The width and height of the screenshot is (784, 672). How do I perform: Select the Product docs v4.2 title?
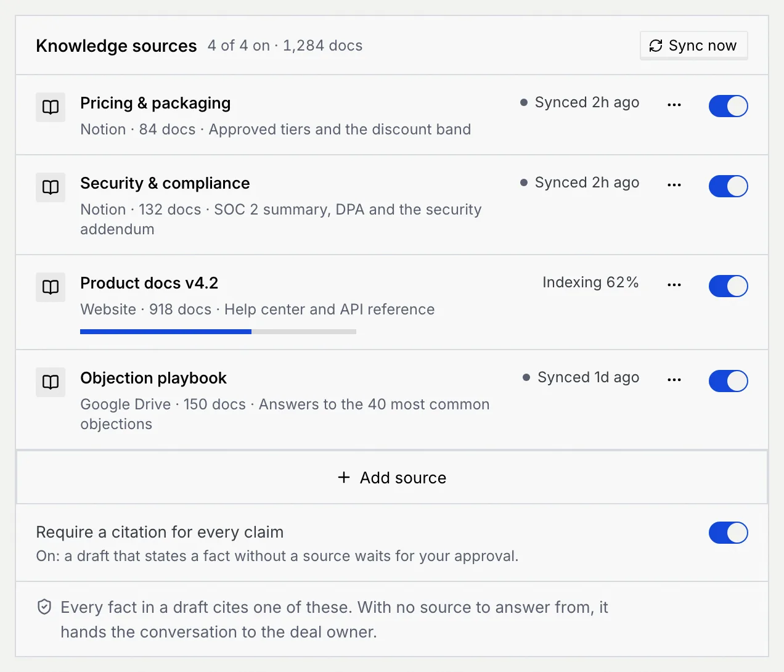click(x=149, y=283)
